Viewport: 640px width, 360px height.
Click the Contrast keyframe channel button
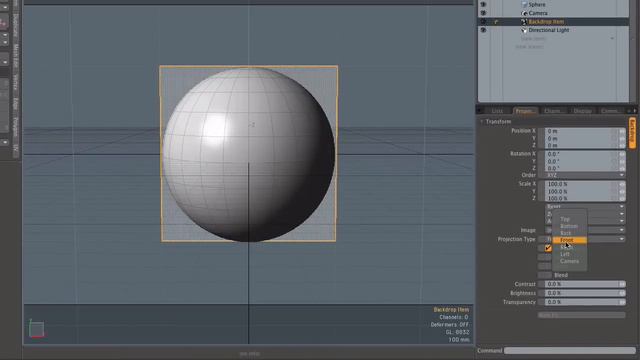541,284
